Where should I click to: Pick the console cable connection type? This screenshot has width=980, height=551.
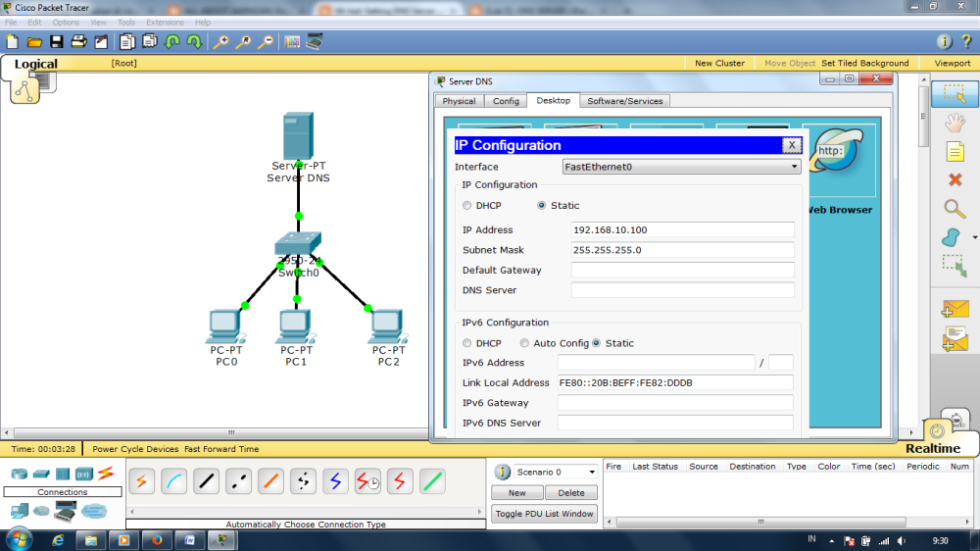tap(173, 481)
